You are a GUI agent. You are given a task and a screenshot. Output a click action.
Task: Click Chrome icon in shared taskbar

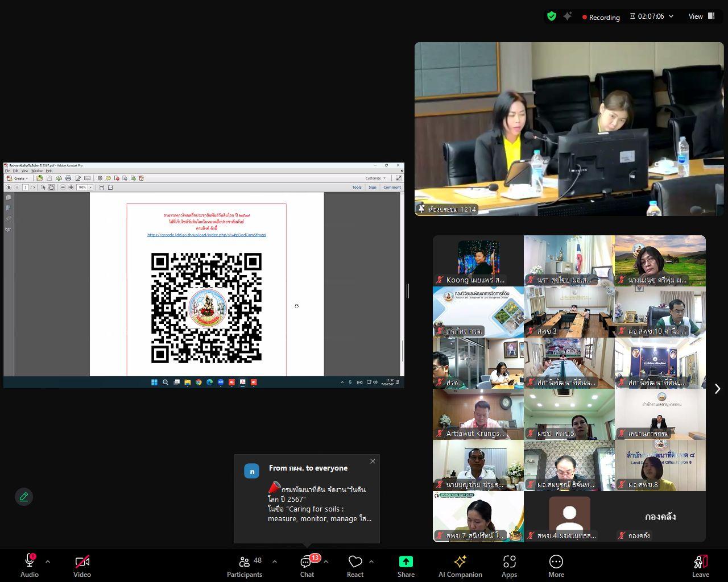tap(198, 383)
